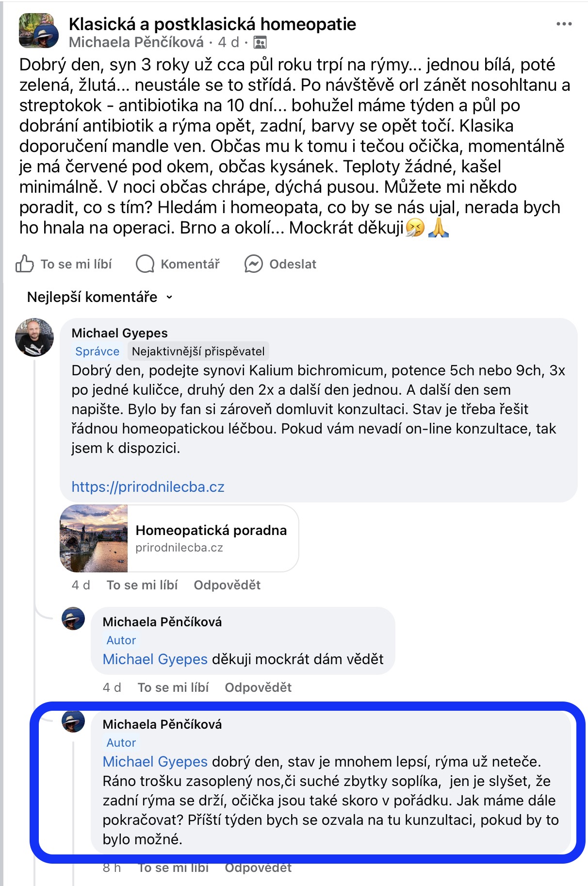This screenshot has width=588, height=886.
Task: Open the three-dot post options menu
Action: click(564, 24)
